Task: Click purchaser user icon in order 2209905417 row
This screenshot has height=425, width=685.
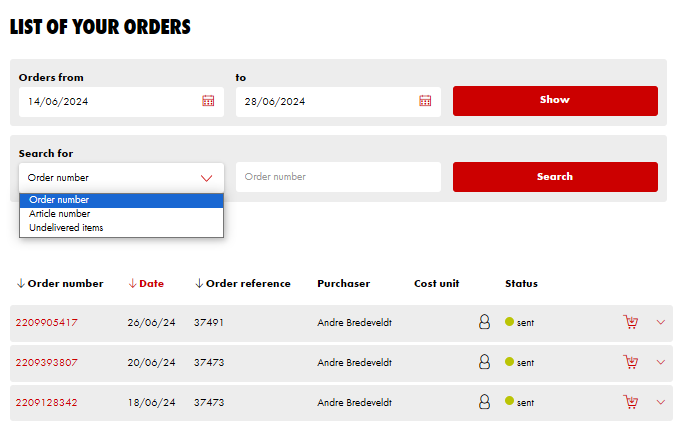Action: [484, 322]
